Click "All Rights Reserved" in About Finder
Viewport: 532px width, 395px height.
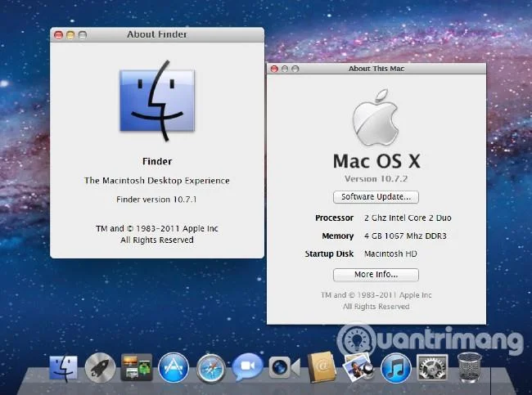157,240
